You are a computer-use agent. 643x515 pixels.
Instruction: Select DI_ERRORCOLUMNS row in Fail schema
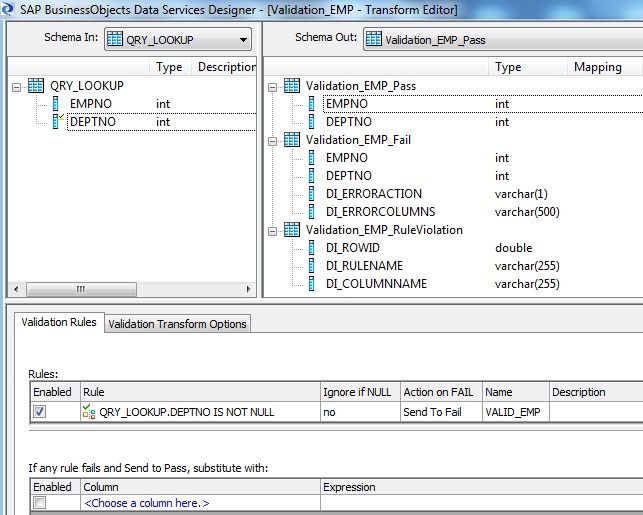tap(483, 212)
